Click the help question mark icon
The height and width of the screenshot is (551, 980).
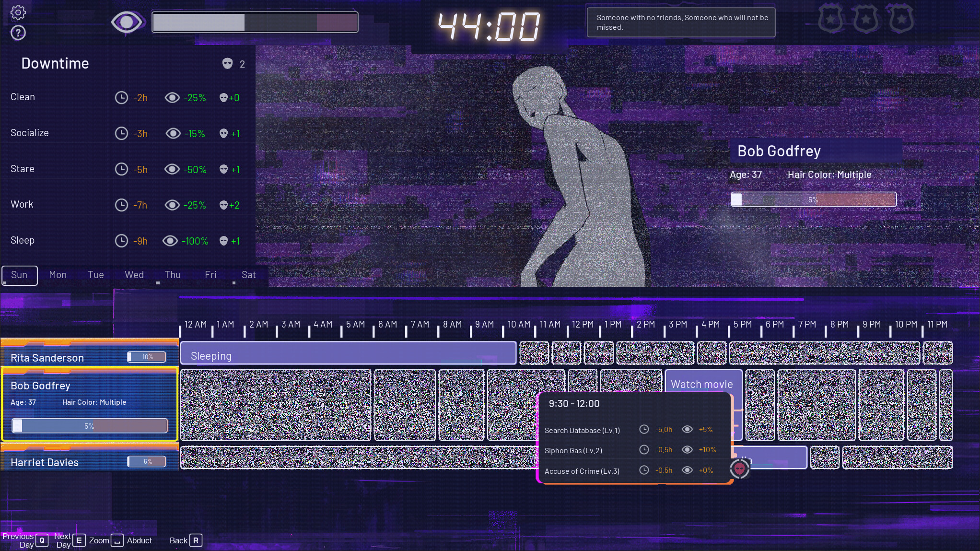tap(17, 33)
